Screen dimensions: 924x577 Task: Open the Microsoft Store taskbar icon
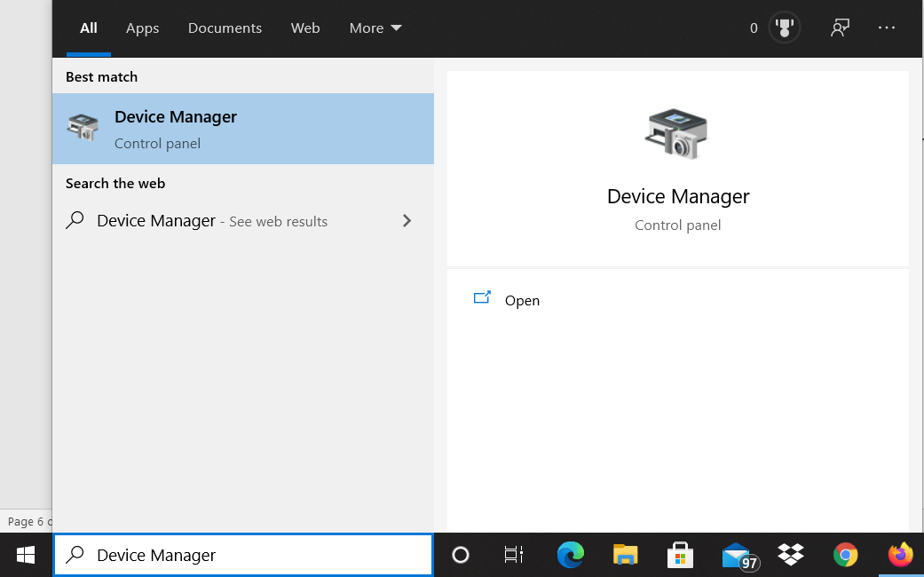point(680,554)
